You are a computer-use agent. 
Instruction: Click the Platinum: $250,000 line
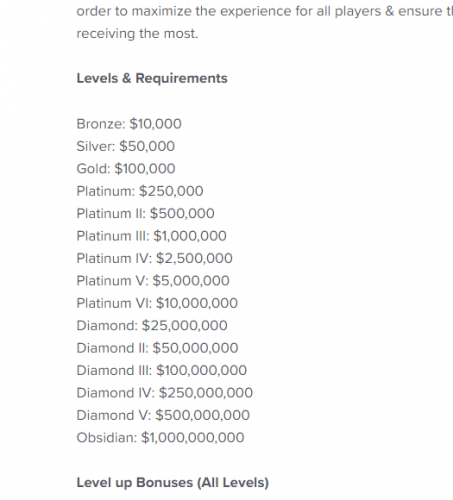[x=140, y=191]
